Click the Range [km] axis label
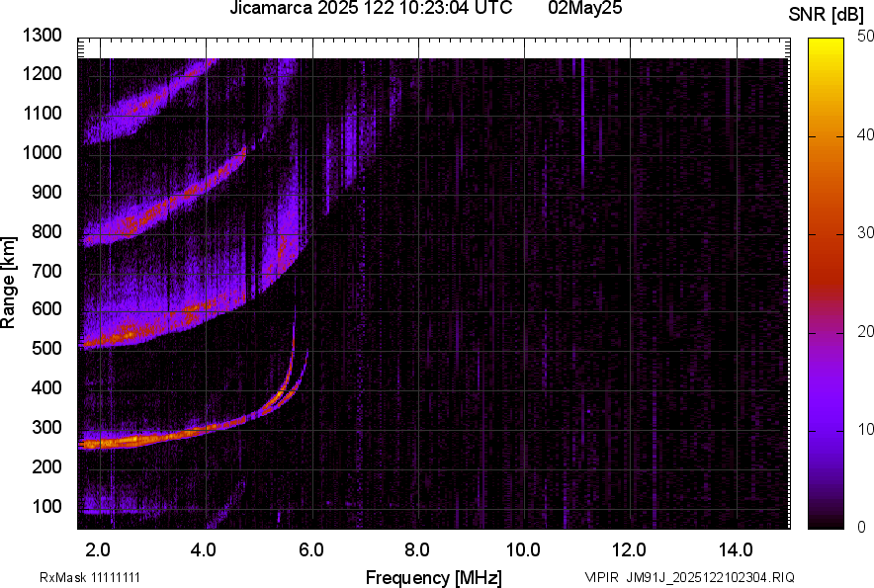The height and width of the screenshot is (588, 874). tap(9, 283)
